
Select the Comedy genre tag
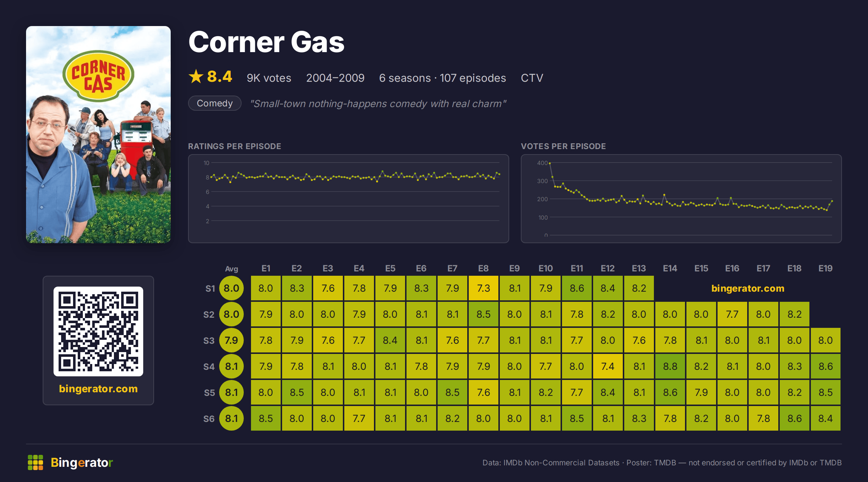pos(215,103)
